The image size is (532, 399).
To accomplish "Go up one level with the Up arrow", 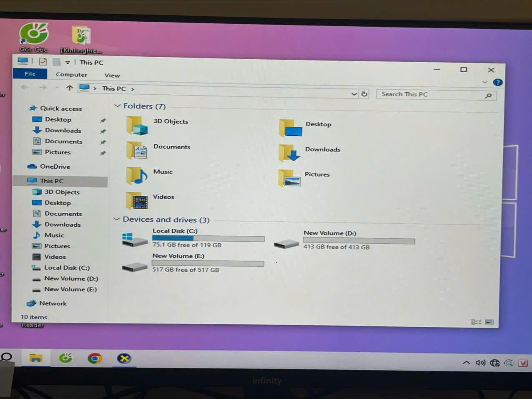I will 70,88.
